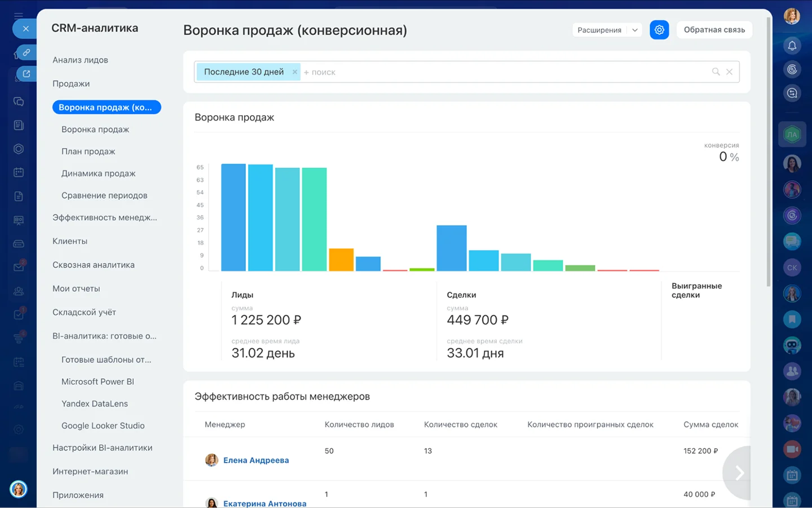This screenshot has height=508, width=812.
Task: Copy link icon on slider edge
Action: pos(27,52)
